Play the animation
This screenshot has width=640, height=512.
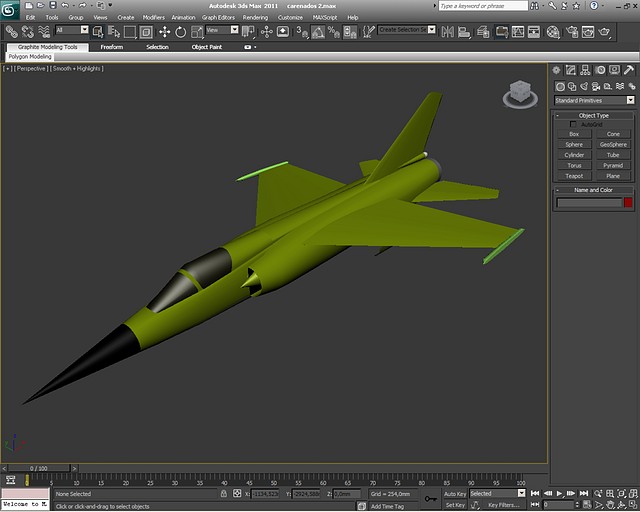559,494
